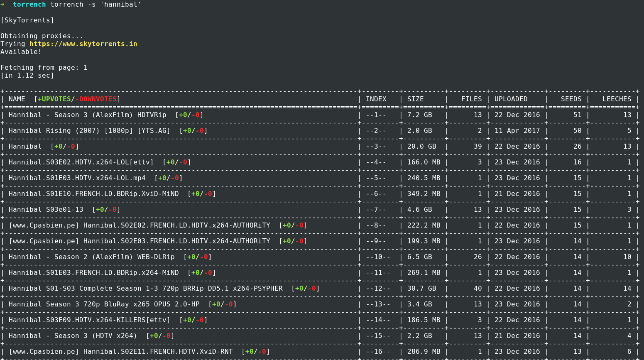
Task: Click the size value 6.5 GB
Action: 420,257
